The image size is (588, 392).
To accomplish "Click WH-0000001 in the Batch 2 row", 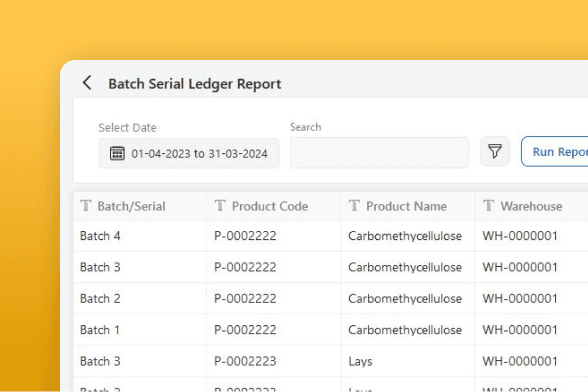I will click(x=520, y=299).
